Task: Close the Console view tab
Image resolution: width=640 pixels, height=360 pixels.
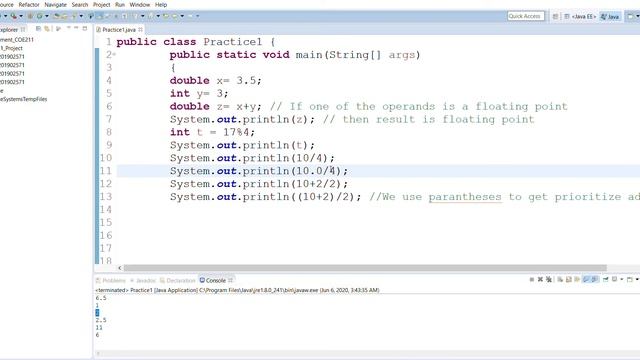Action: click(231, 280)
